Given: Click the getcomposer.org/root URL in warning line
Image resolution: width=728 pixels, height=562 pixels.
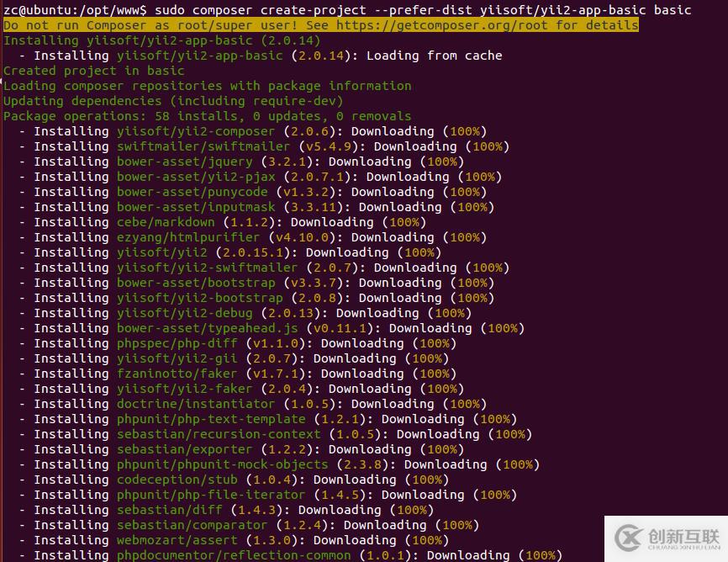Looking at the screenshot, I should pos(442,25).
